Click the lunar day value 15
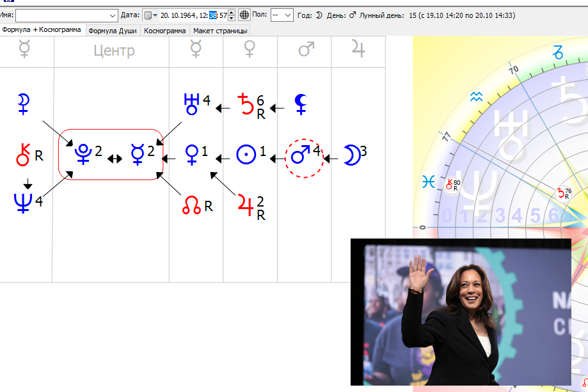 pos(413,15)
